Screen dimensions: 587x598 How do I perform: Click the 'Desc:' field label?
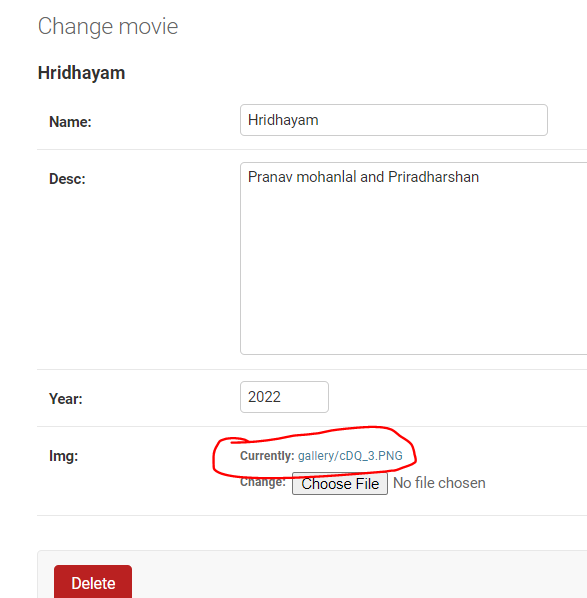[x=67, y=179]
